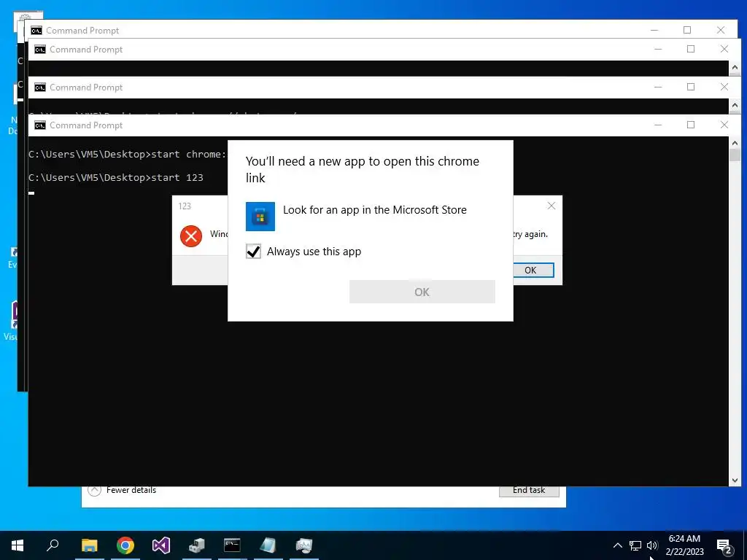Screen dimensions: 747x560
Task: Minimize the front Command Prompt showing start 123
Action: 658,125
